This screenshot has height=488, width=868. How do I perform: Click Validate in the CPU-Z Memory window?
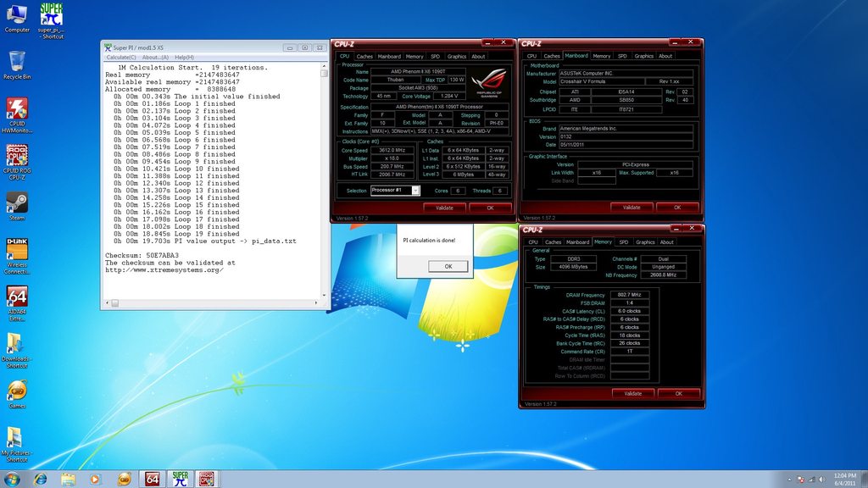pos(632,393)
